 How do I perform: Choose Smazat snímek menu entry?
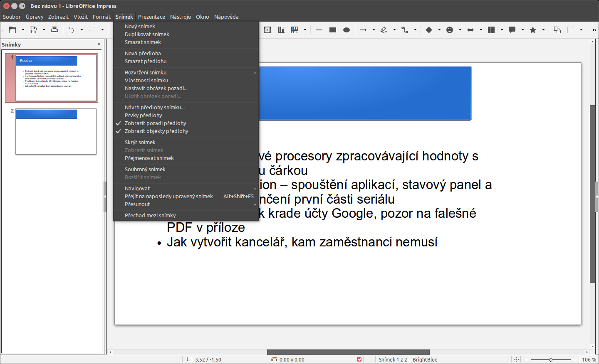tap(186, 42)
